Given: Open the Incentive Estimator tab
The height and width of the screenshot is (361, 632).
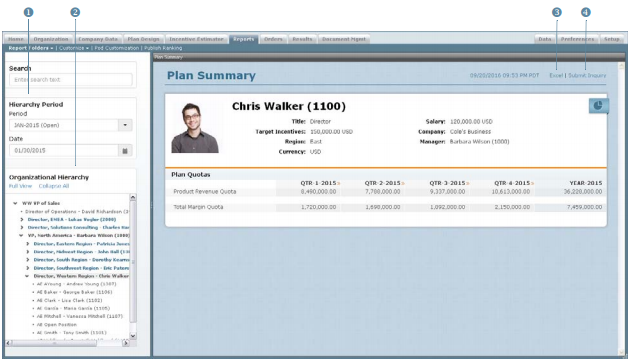Looking at the screenshot, I should coord(196,39).
